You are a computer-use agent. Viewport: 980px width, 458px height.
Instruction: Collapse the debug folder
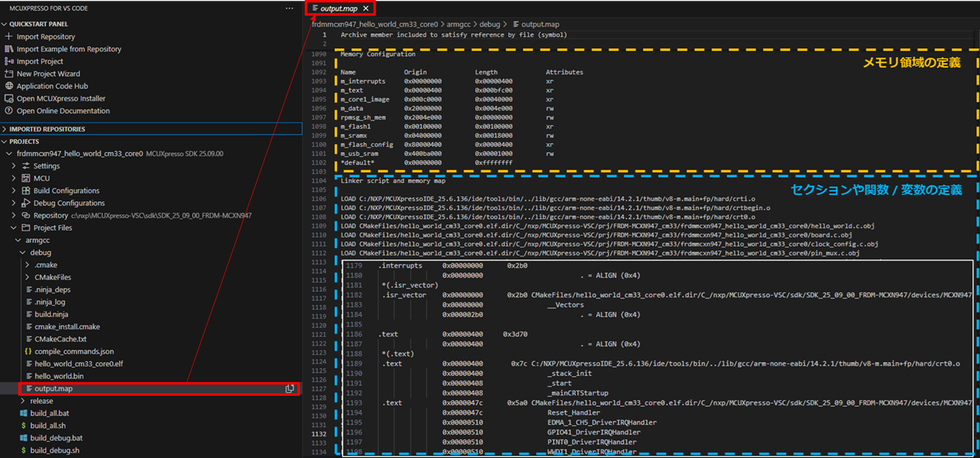point(23,253)
